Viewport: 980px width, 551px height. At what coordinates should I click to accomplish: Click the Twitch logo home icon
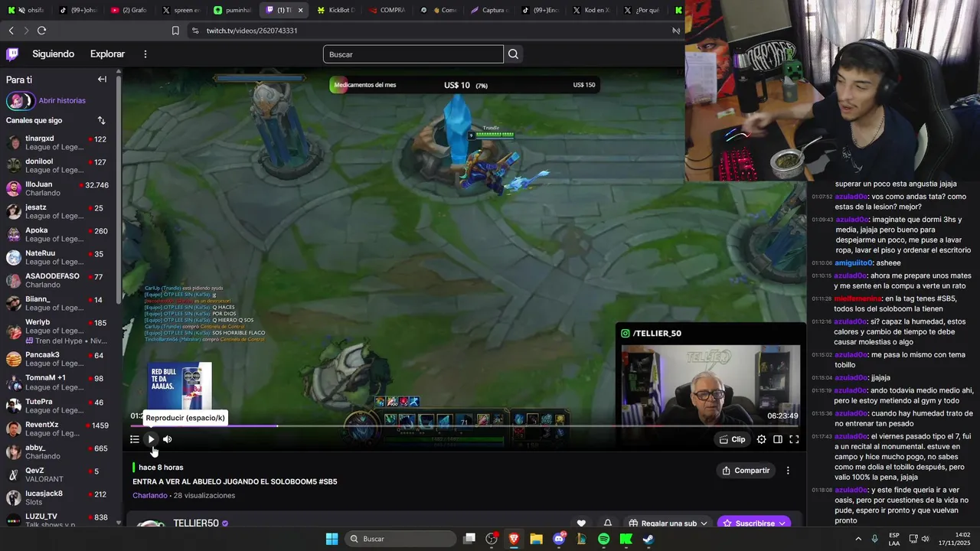coord(12,54)
